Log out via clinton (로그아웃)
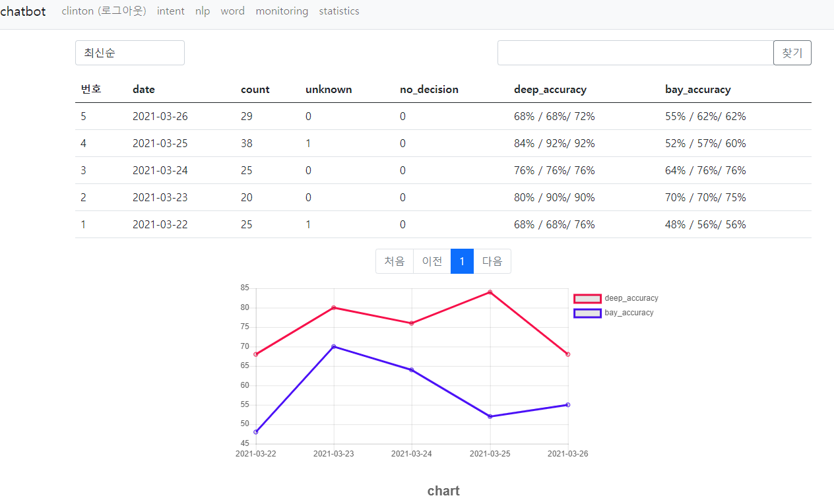 (x=104, y=11)
